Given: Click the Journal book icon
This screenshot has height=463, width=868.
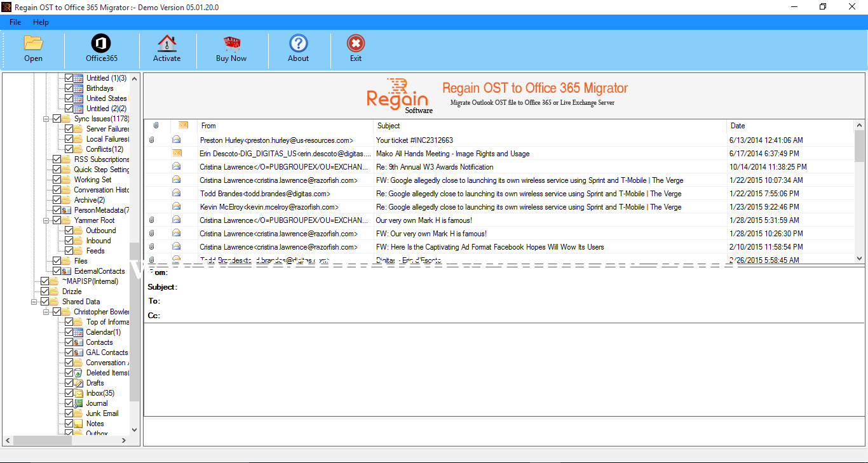Looking at the screenshot, I should (x=79, y=403).
